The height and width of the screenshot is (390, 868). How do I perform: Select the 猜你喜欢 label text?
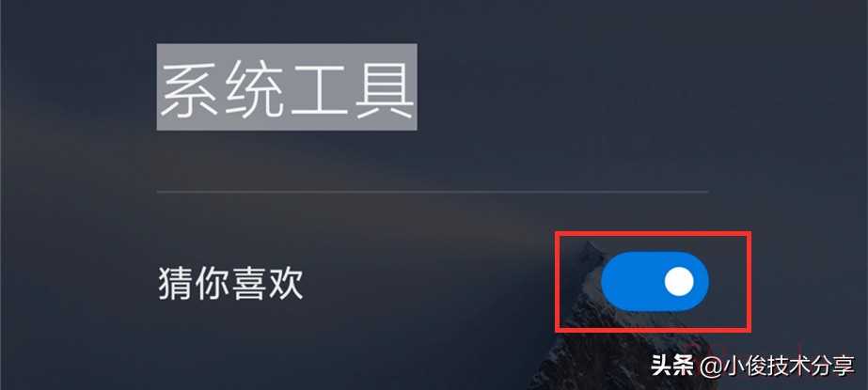[x=230, y=283]
